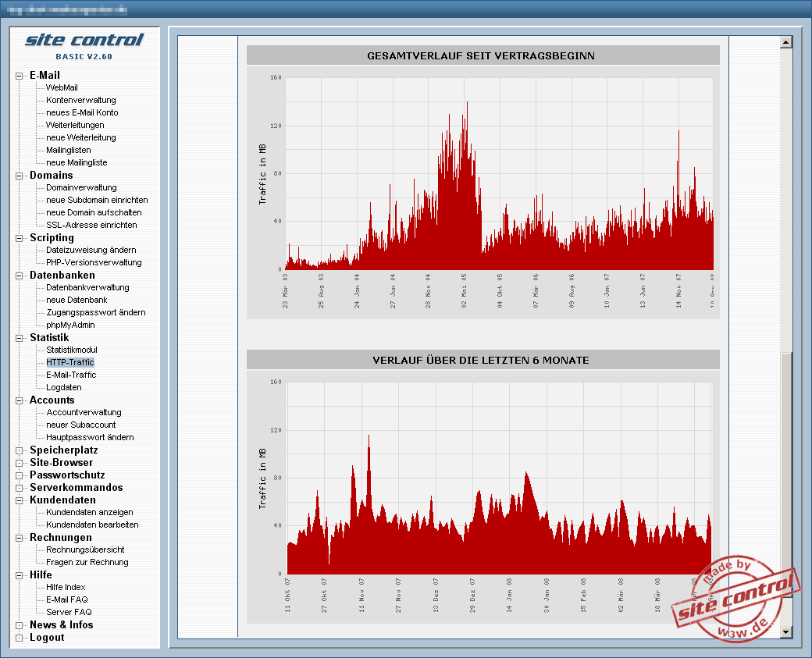Open Kontenverwaltung under E-Mail

80,100
